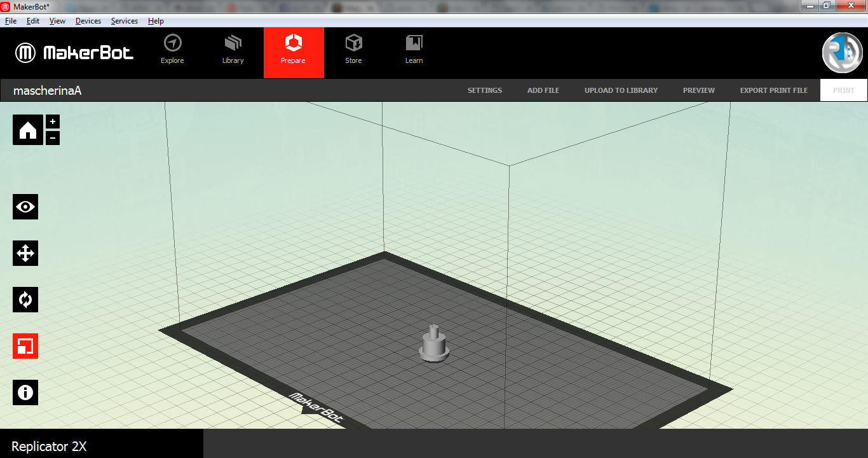The height and width of the screenshot is (458, 868).
Task: Open the SETTINGS panel
Action: click(485, 90)
